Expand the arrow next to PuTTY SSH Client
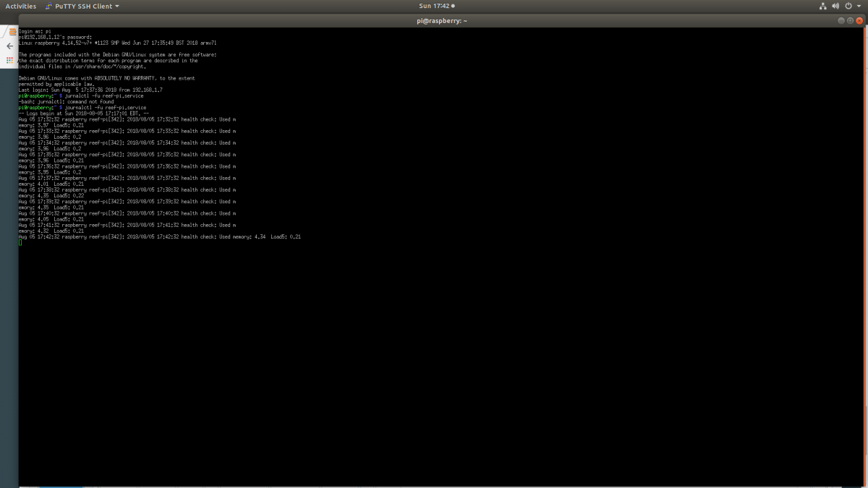 point(117,7)
